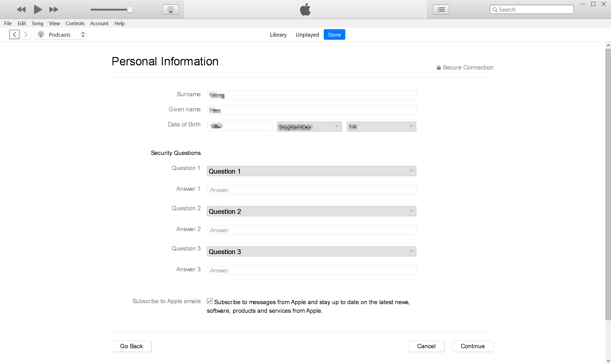Open the Account menu
The width and height of the screenshot is (611, 364).
[99, 23]
